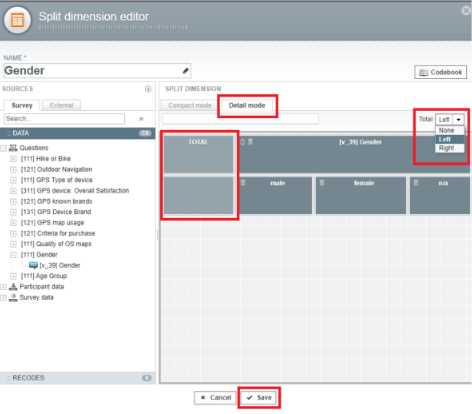
Task: Click the Gender name input field
Action: [x=97, y=71]
